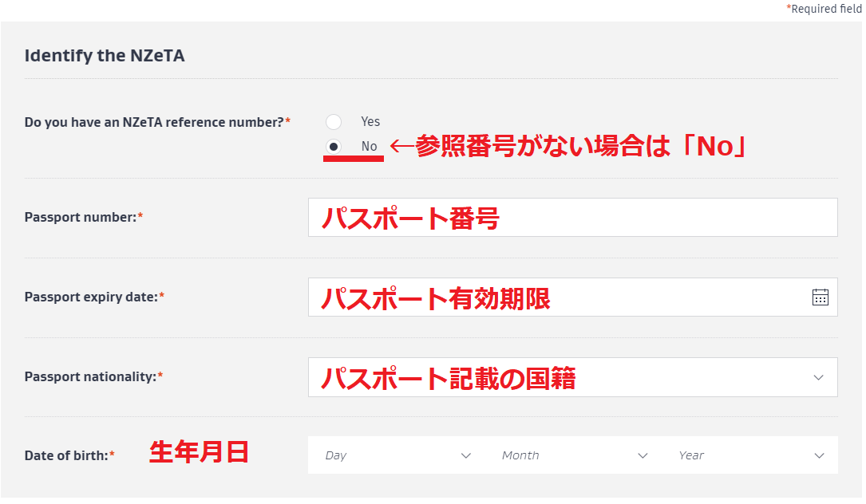Open the Month dropdown for birth date
Viewport: 866px width, 504px height.
point(573,455)
